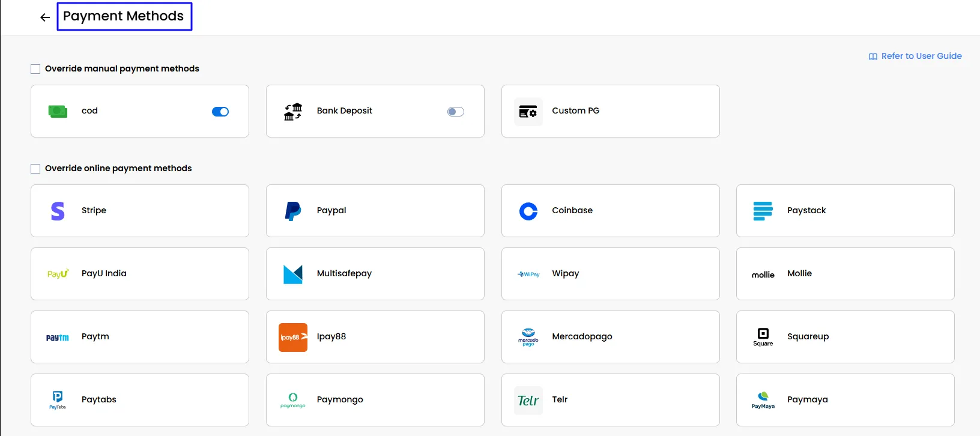The height and width of the screenshot is (436, 980).
Task: Click the Bank Deposit transfer icon
Action: point(293,112)
